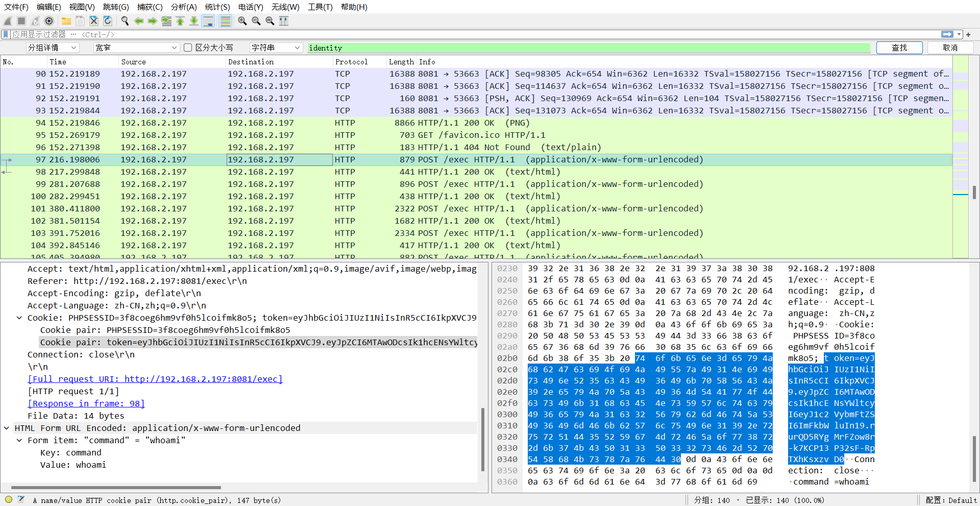
Task: Sort by Time column header
Action: 82,62
